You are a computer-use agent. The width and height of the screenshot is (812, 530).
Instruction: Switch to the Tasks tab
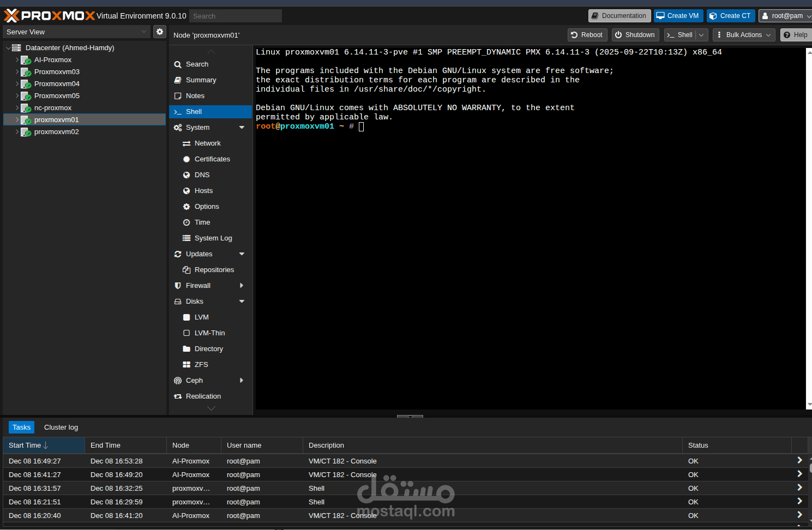point(22,427)
